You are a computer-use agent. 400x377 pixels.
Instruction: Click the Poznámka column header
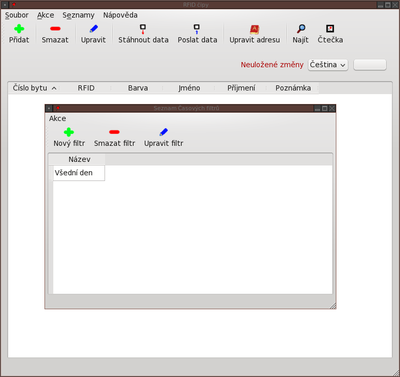(x=293, y=88)
